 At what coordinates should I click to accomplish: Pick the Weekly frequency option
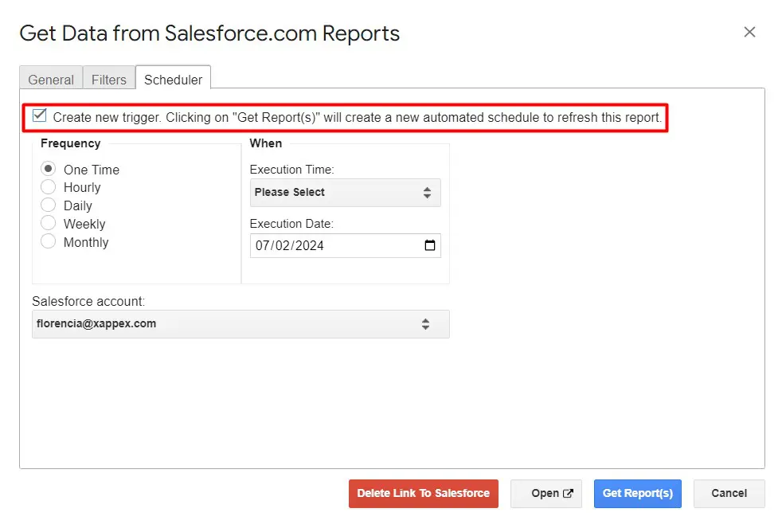[49, 224]
